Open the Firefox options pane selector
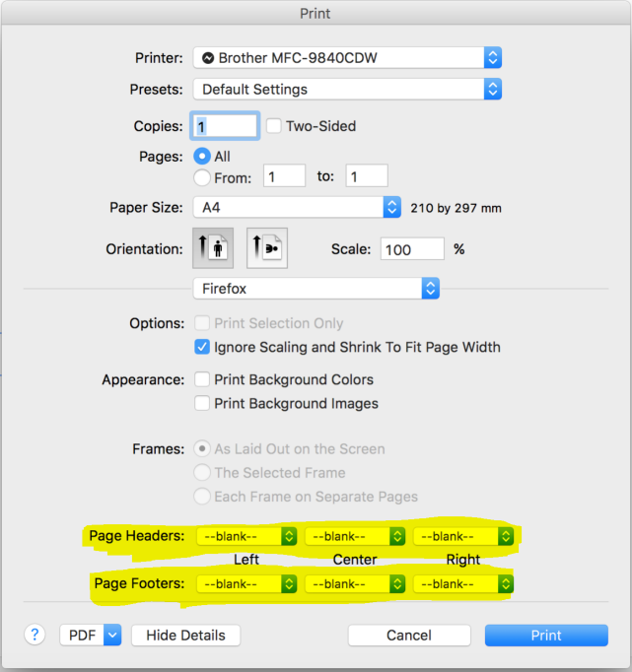 tap(316, 289)
